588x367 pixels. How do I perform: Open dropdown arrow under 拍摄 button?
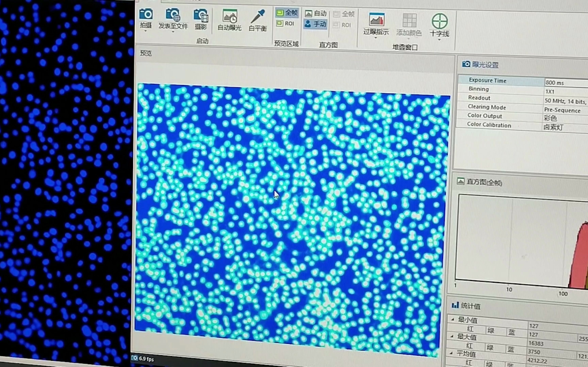[x=145, y=31]
